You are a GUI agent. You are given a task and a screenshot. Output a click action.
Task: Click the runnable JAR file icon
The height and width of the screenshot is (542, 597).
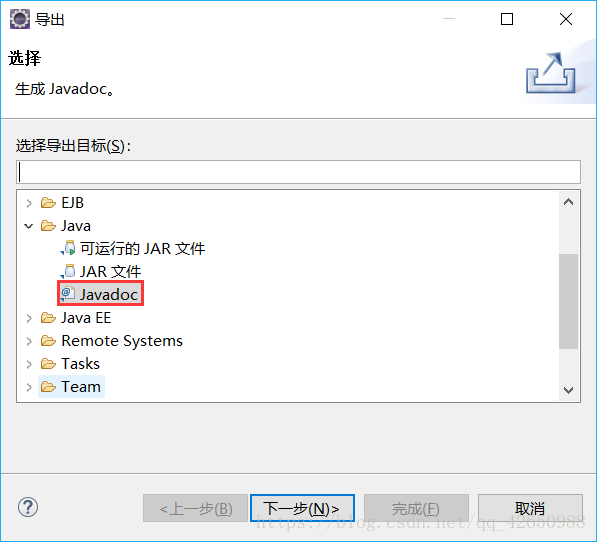pyautogui.click(x=68, y=248)
